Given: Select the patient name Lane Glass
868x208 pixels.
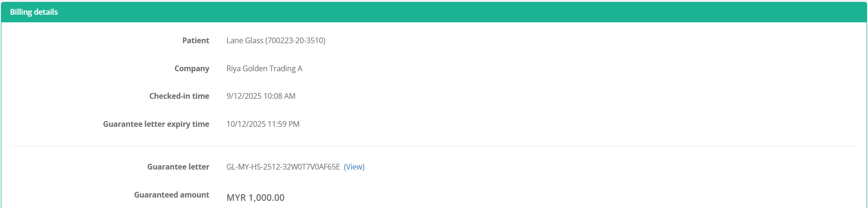Looking at the screenshot, I should click(245, 40).
